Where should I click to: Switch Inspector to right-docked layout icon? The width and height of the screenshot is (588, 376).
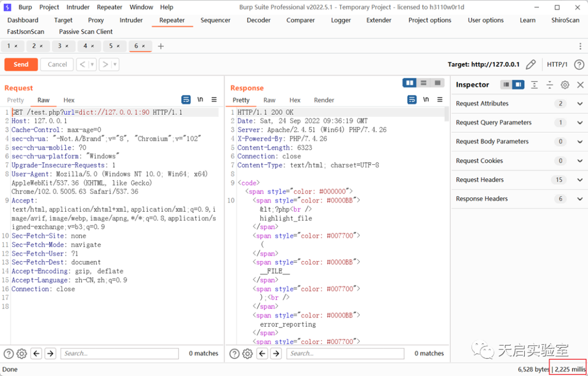coord(518,85)
